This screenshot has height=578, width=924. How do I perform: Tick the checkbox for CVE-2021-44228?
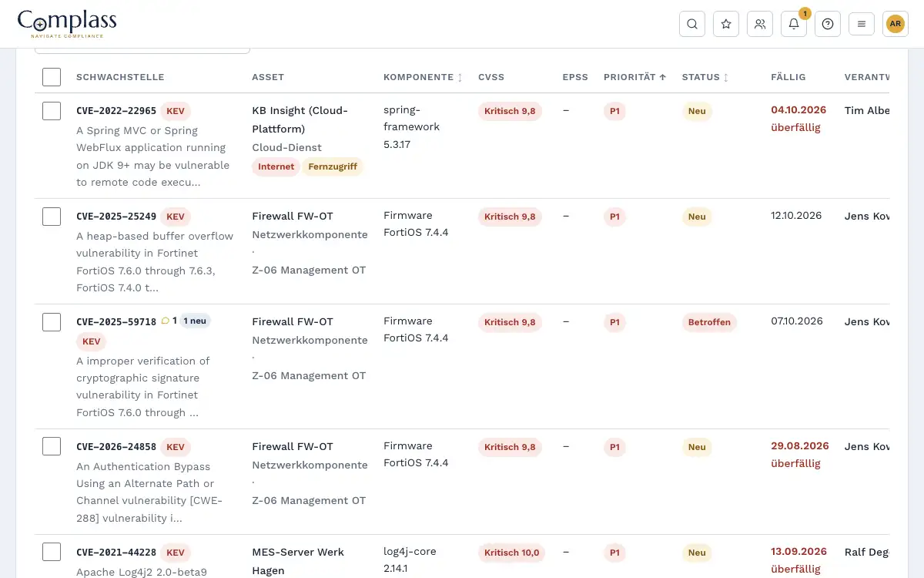point(52,553)
